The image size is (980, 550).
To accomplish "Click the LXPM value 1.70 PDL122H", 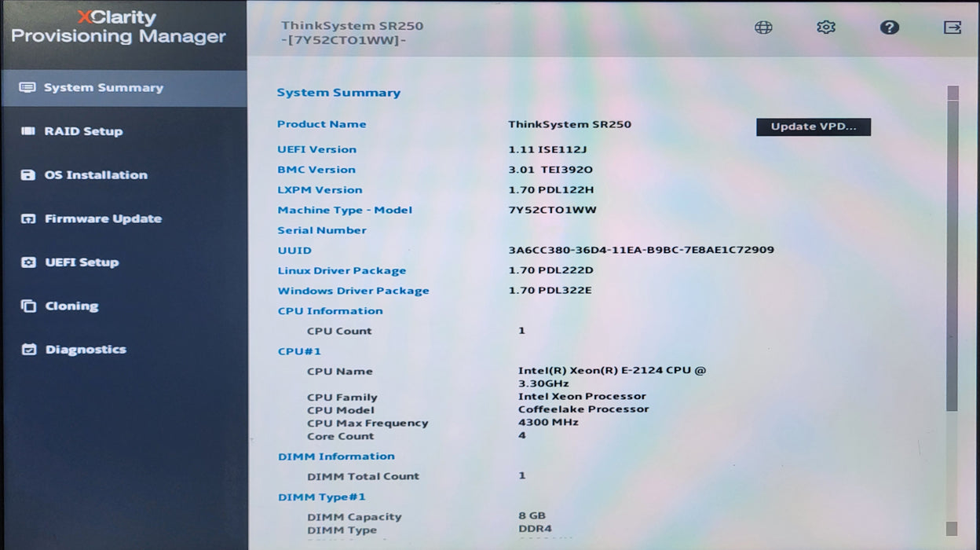I will pyautogui.click(x=551, y=190).
